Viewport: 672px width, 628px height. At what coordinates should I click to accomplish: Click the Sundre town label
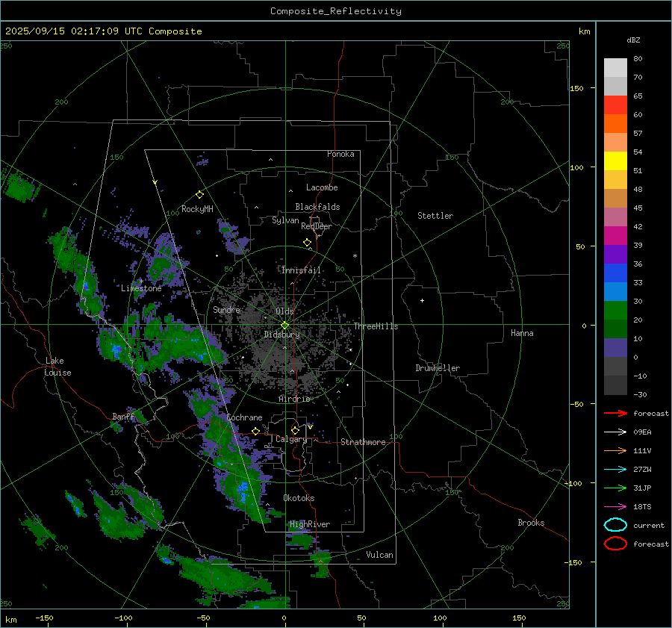tap(226, 309)
